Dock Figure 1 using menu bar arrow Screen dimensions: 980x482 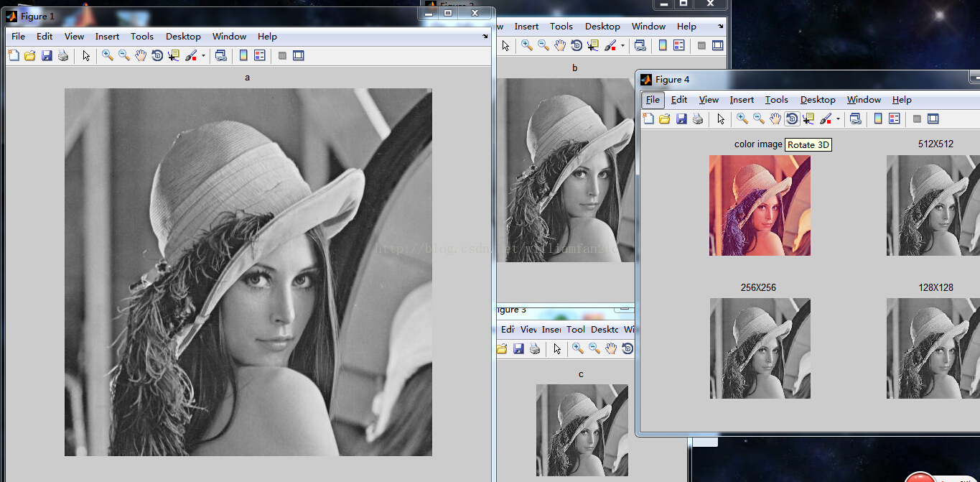(x=485, y=35)
